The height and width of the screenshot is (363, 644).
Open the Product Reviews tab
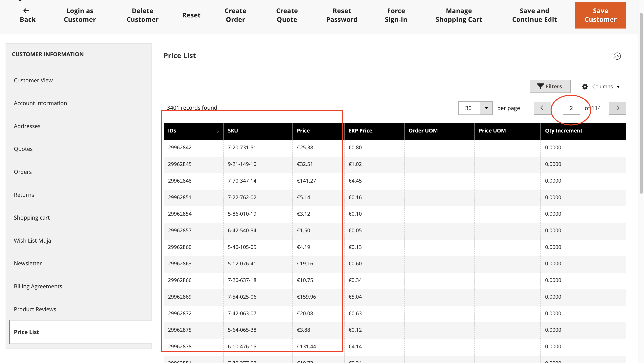(x=35, y=309)
